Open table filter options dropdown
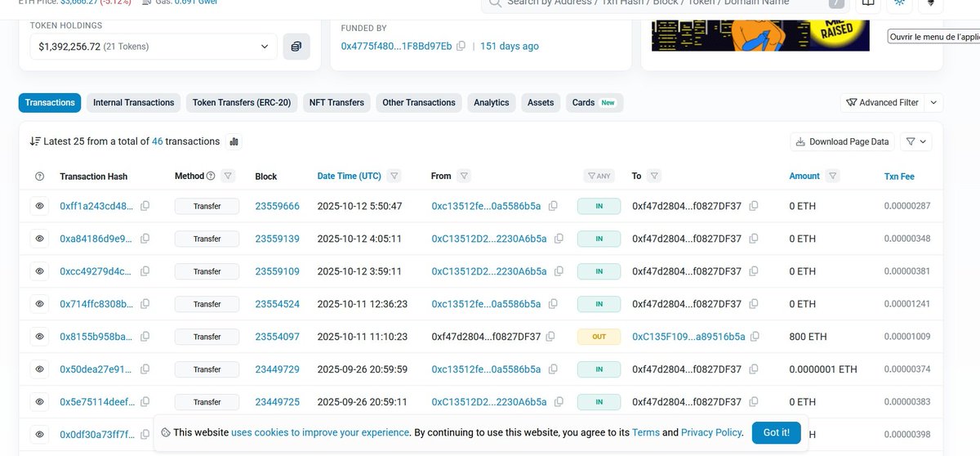This screenshot has width=980, height=456. click(x=916, y=141)
